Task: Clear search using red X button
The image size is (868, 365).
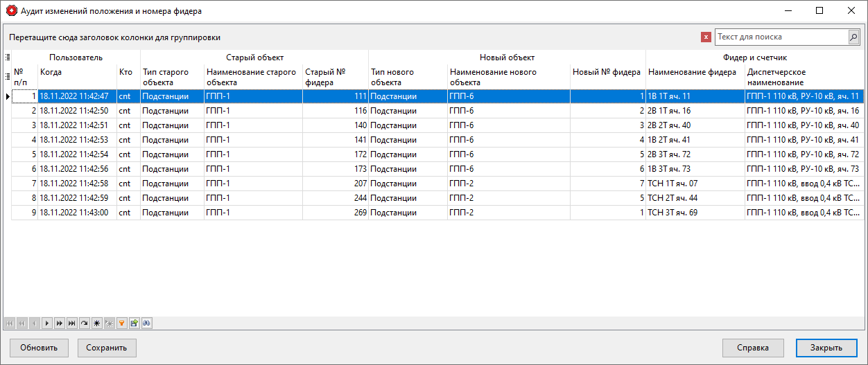Action: click(706, 37)
